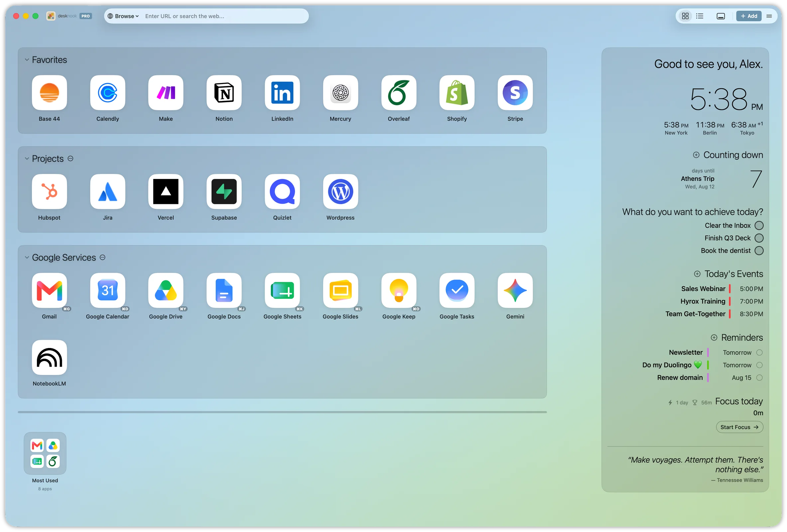
Task: Click the 1 day focus streak indicator
Action: click(678, 403)
